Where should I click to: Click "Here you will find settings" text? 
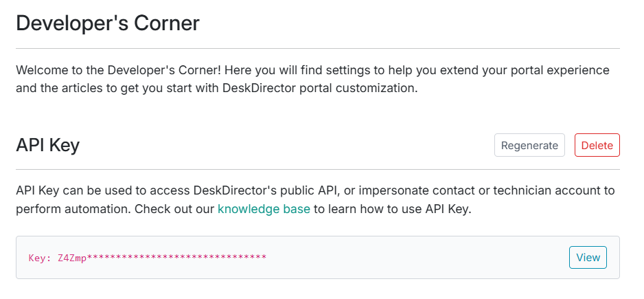tap(295, 70)
